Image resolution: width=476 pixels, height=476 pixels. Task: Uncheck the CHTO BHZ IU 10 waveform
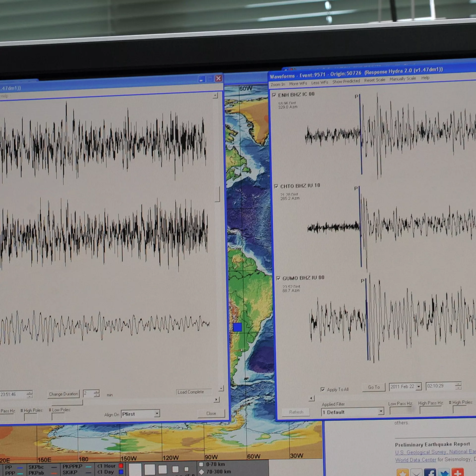click(x=276, y=186)
